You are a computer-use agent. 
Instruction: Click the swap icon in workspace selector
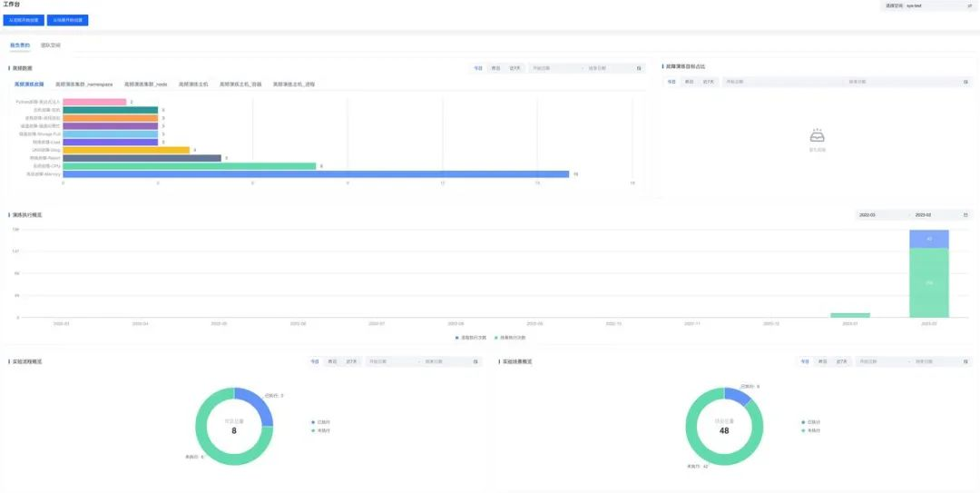tap(970, 5)
